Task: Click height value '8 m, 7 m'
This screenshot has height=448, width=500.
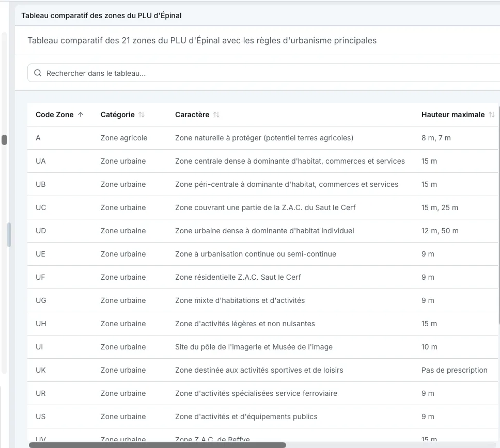Action: pos(436,138)
